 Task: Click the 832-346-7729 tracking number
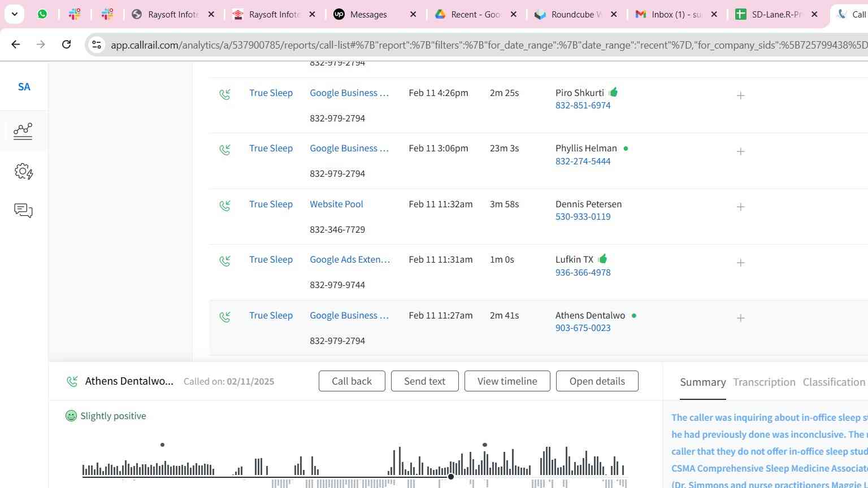point(337,230)
